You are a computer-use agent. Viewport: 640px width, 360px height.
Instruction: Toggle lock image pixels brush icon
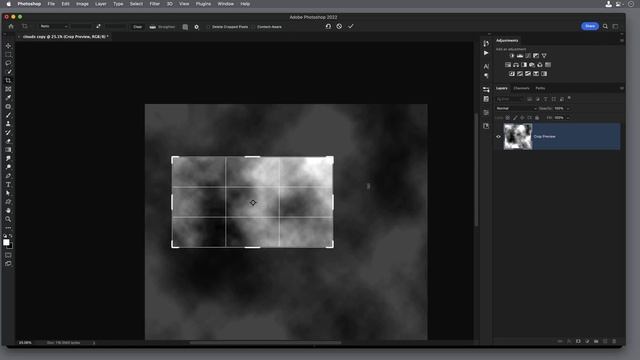pyautogui.click(x=515, y=118)
